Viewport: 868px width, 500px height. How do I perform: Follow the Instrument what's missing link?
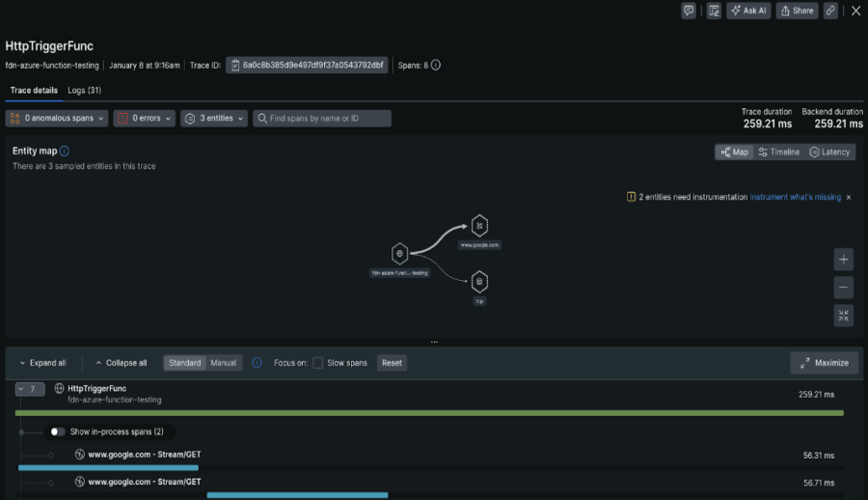pyautogui.click(x=795, y=197)
